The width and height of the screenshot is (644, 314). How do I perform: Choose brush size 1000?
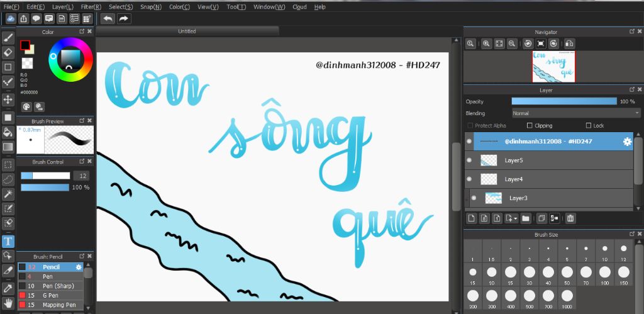(x=567, y=298)
